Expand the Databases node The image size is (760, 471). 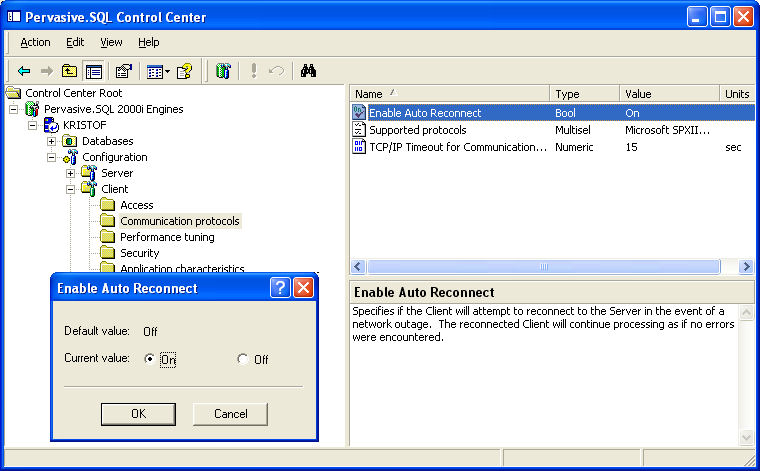coord(51,141)
